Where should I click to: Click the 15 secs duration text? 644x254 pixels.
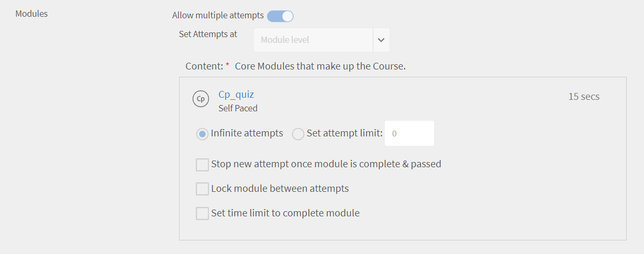tap(584, 97)
